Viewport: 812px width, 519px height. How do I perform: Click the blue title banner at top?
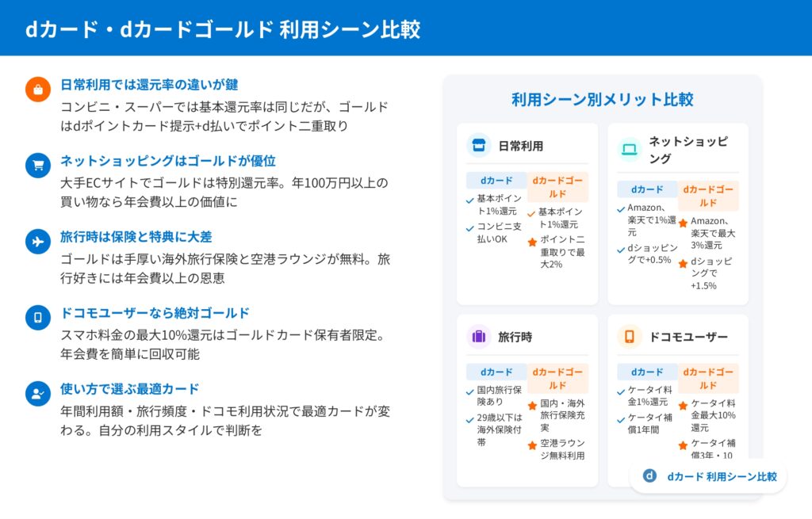(x=406, y=29)
